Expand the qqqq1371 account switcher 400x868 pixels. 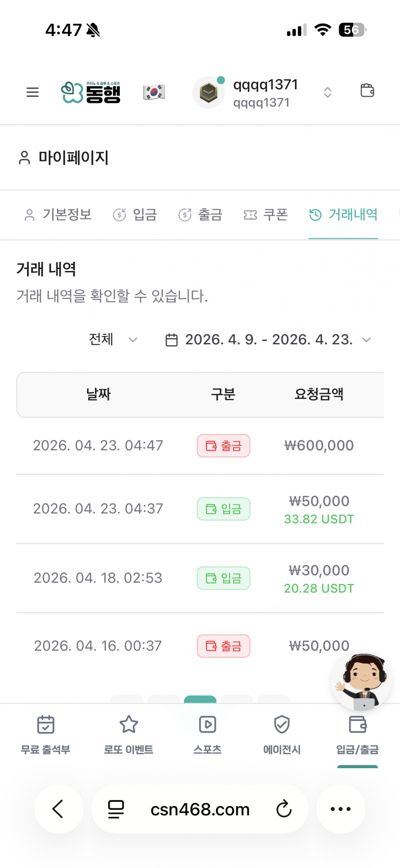click(x=327, y=93)
